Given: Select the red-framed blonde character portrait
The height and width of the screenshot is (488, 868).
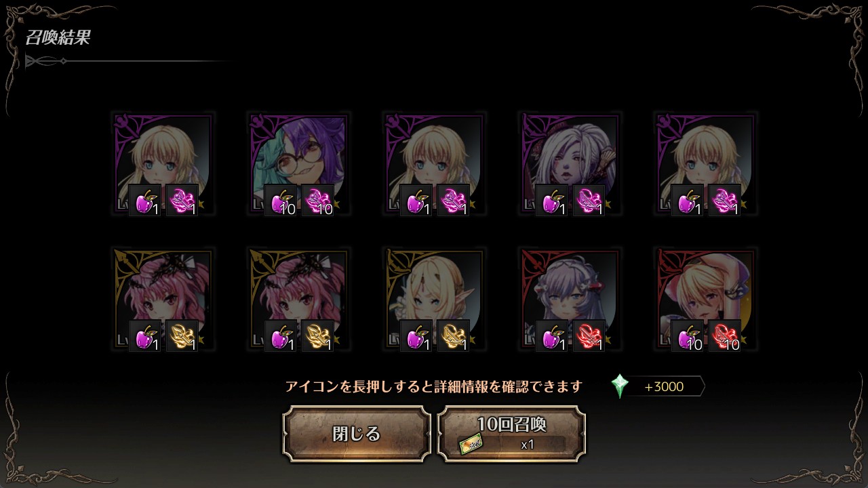Looking at the screenshot, I should pos(706,300).
